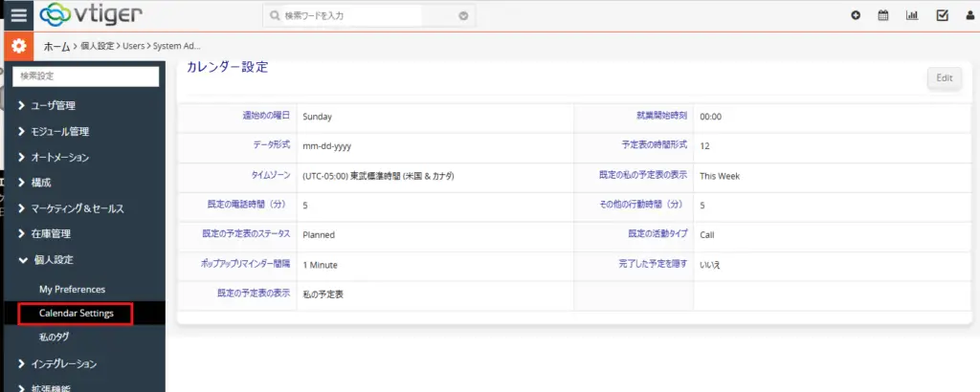Open quick create plus icon
The image size is (980, 392).
pyautogui.click(x=856, y=15)
